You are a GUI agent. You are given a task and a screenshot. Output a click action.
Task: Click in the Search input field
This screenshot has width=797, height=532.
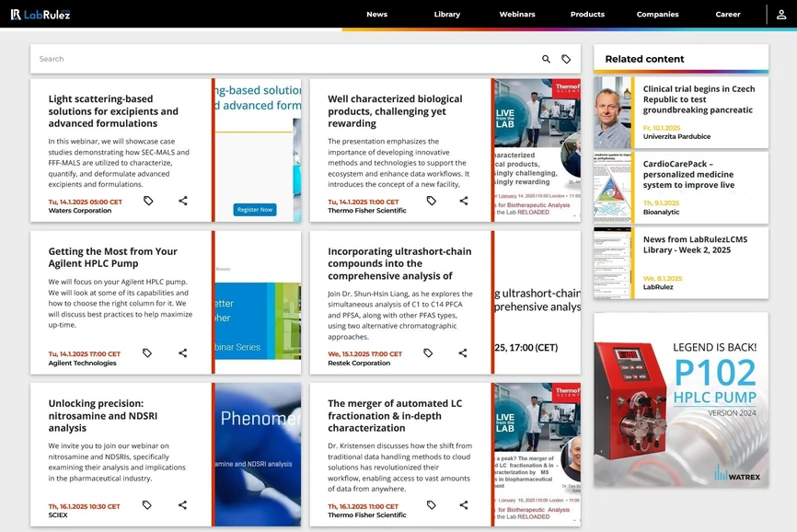[x=284, y=59]
